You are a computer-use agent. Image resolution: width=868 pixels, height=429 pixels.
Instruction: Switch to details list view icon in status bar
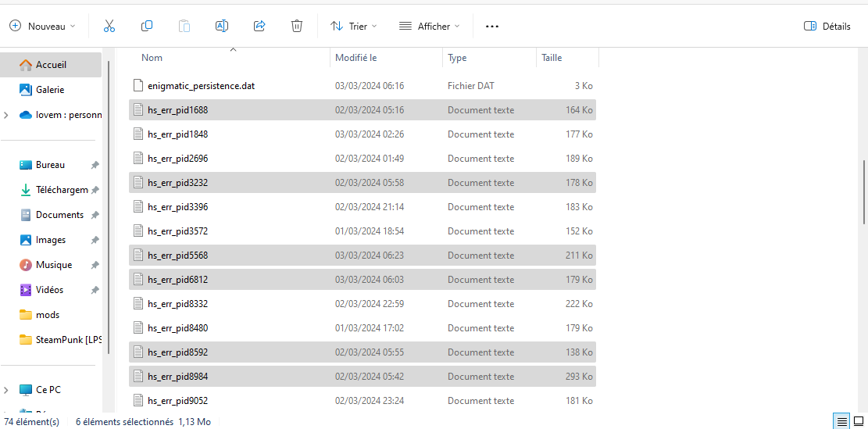tap(842, 422)
